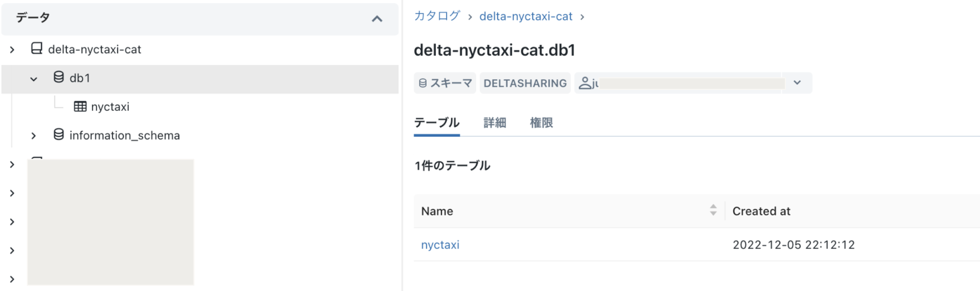
Task: Go to カタログ breadcrumb link
Action: point(437,16)
